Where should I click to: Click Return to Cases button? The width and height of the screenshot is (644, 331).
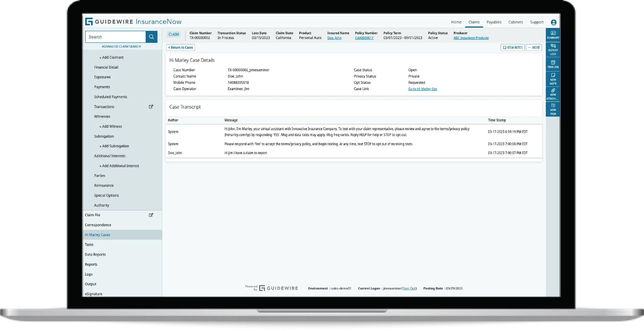coord(180,47)
